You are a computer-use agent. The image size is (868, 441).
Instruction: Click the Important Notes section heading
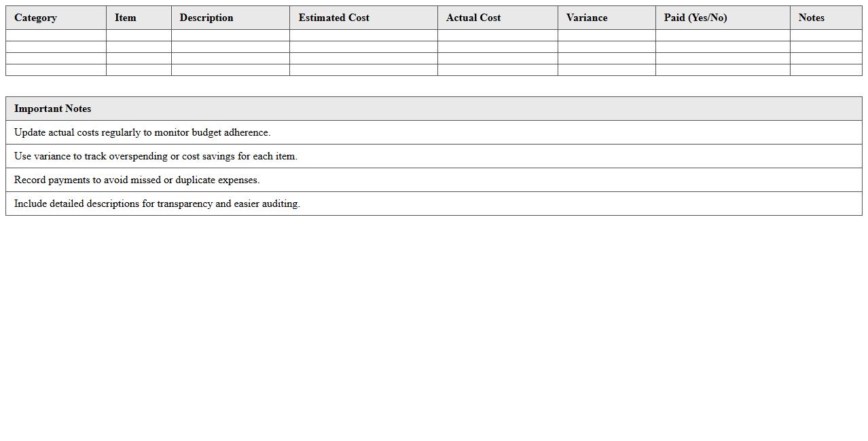[x=52, y=109]
